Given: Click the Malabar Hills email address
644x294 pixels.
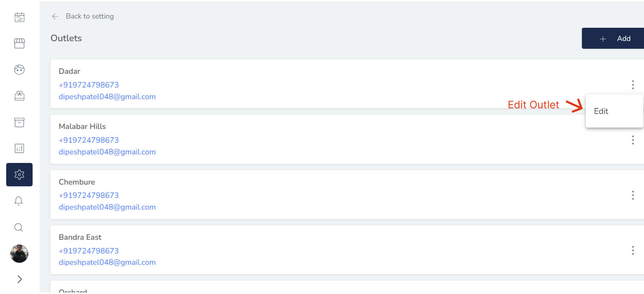Looking at the screenshot, I should click(x=107, y=152).
